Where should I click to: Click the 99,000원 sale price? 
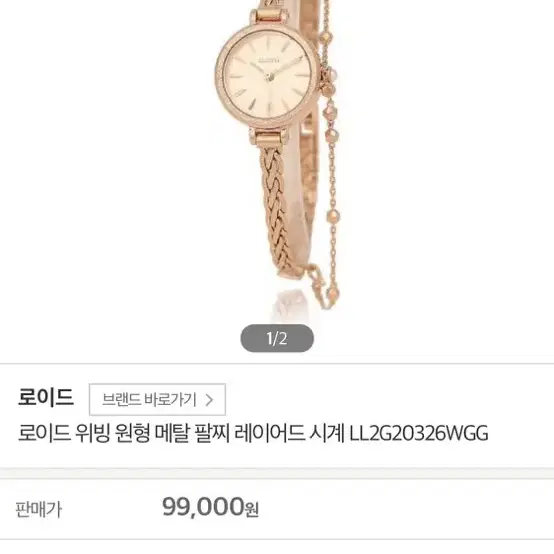pos(211,507)
